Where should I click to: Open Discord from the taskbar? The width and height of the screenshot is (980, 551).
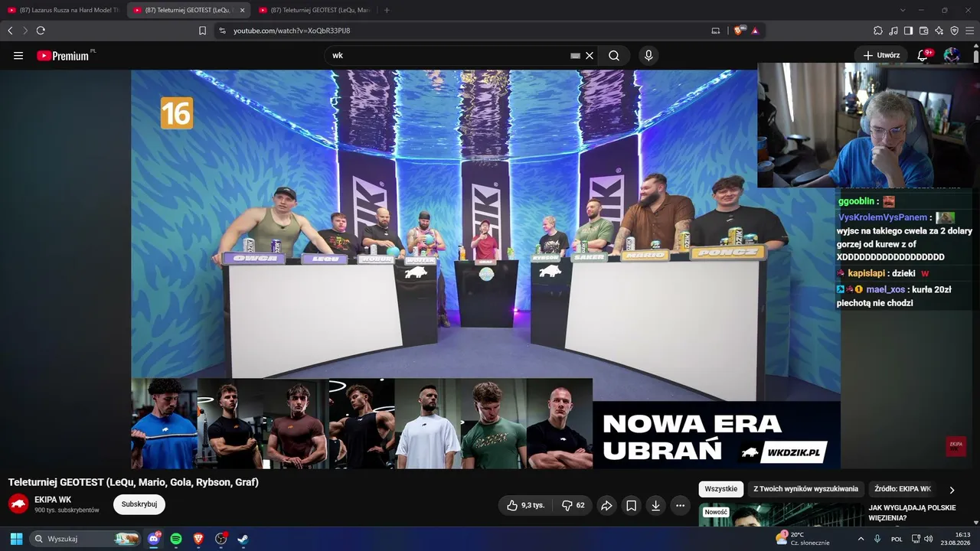click(154, 539)
